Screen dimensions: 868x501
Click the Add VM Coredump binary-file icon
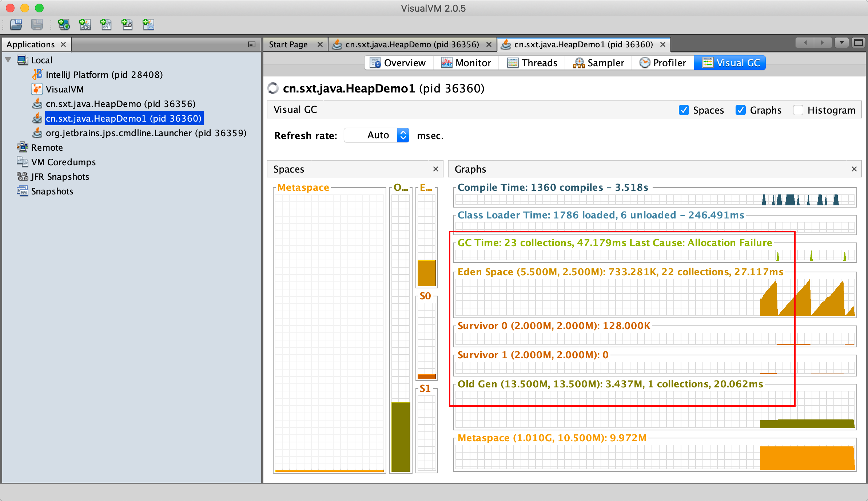pos(106,24)
